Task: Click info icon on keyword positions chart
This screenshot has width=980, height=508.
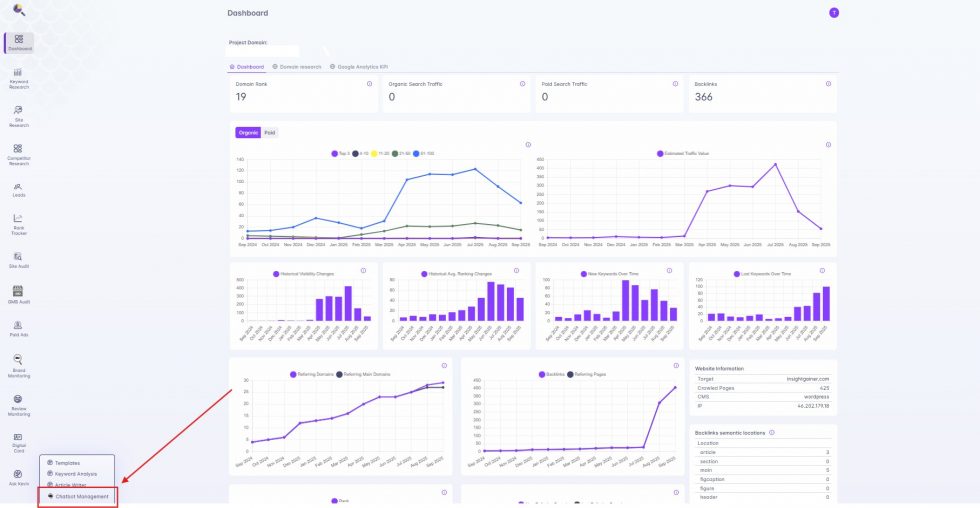Action: pos(528,145)
